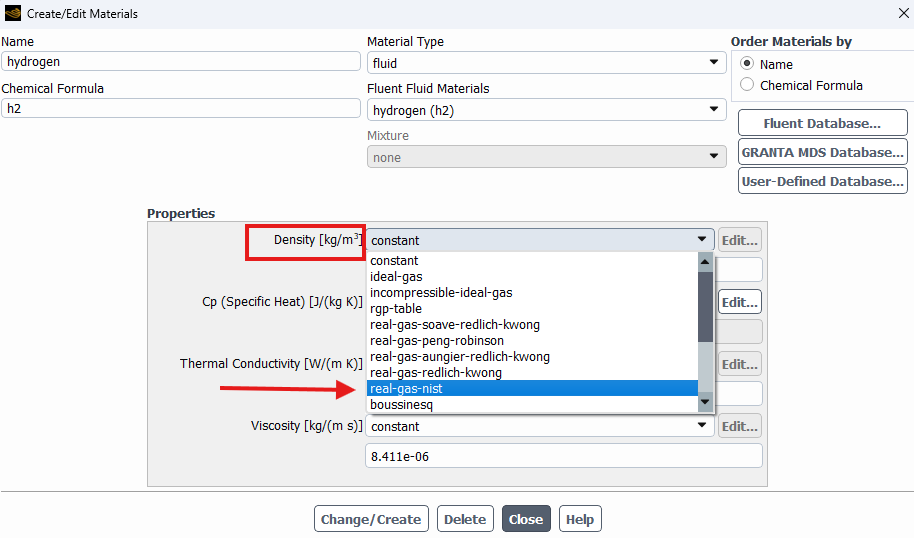The height and width of the screenshot is (538, 914).
Task: Open the Material Type dropdown
Action: 546,63
